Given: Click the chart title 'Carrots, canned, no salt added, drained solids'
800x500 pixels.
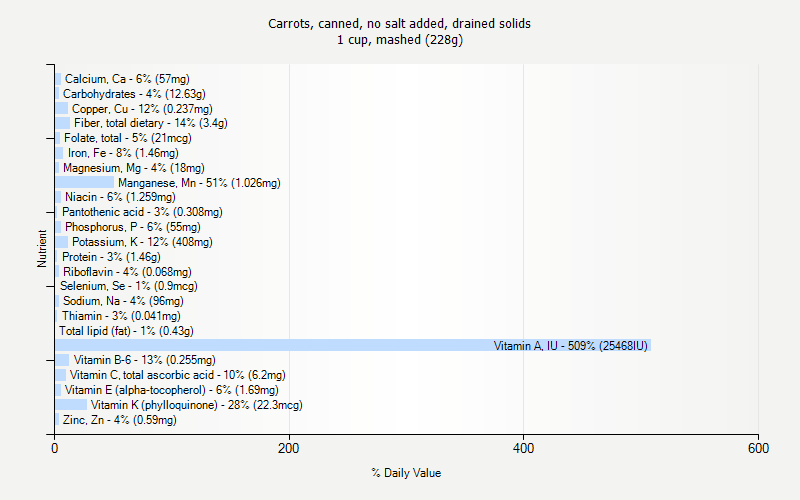Looking at the screenshot, I should click(399, 23).
